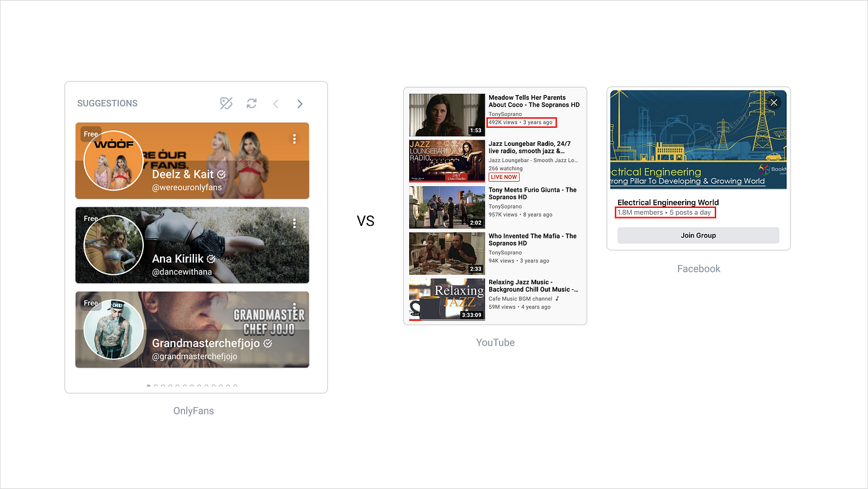The image size is (868, 489).
Task: Click LIVE NOW badge on Jazz Loungebar video
Action: [504, 177]
